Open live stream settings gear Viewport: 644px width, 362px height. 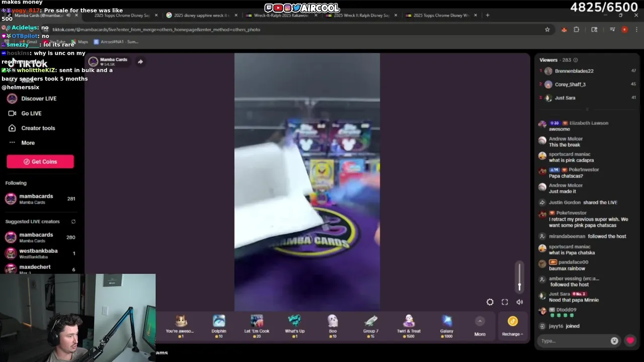point(490,302)
